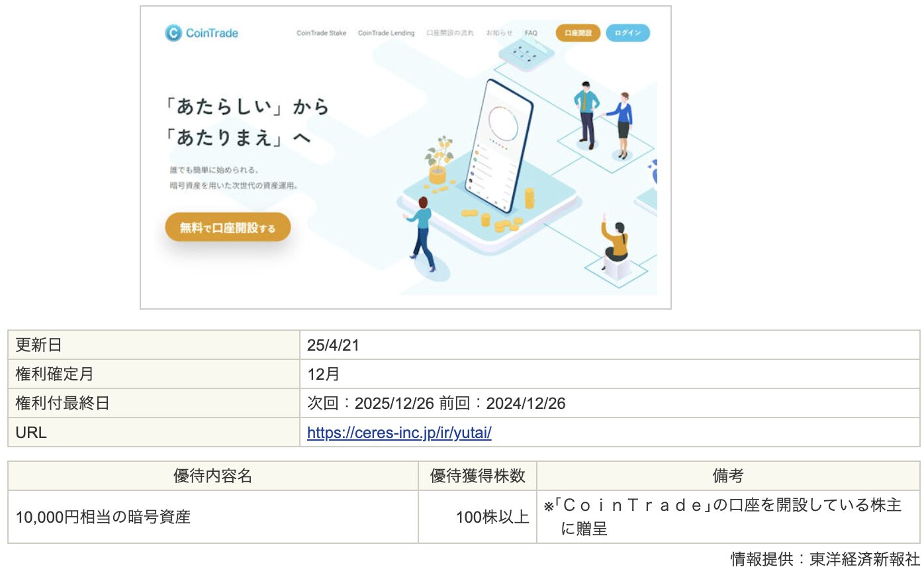
Task: Click the 情報提供：東洋経済新報社 credit text
Action: (x=824, y=558)
